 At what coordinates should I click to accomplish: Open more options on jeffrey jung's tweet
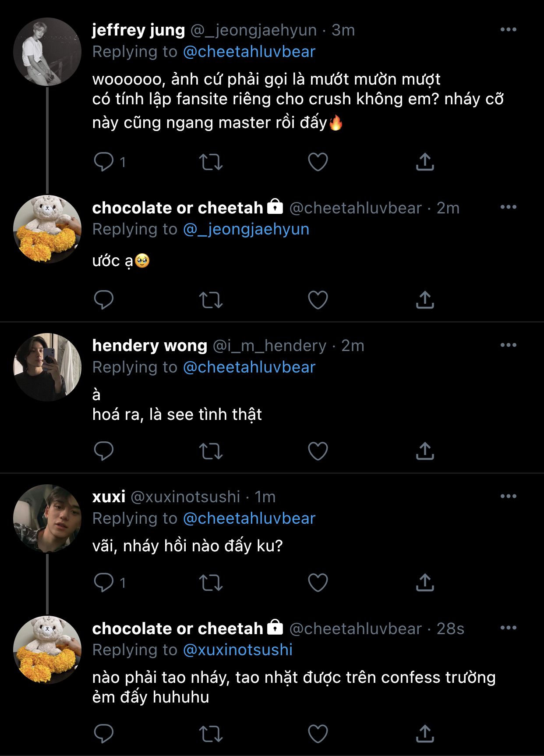tap(508, 30)
